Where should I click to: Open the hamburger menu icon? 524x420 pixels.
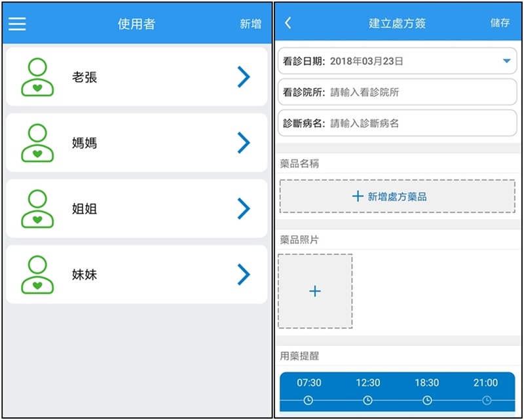17,24
